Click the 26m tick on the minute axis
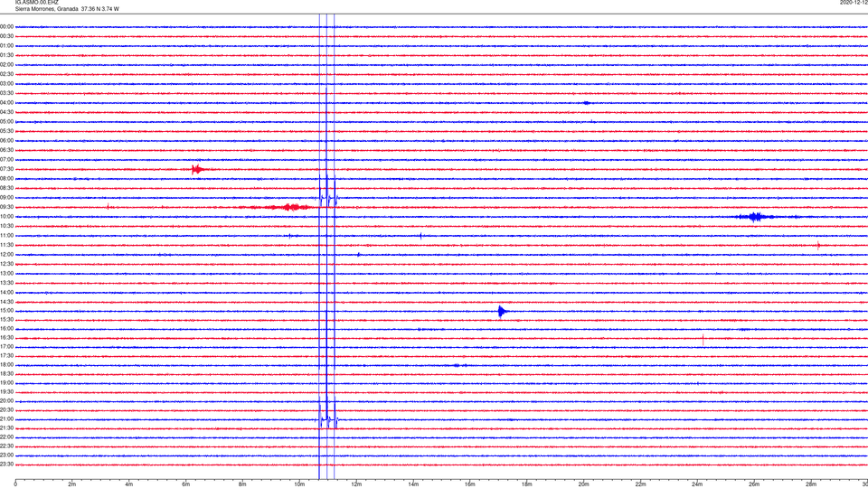Image resolution: width=868 pixels, height=488 pixels. click(754, 484)
